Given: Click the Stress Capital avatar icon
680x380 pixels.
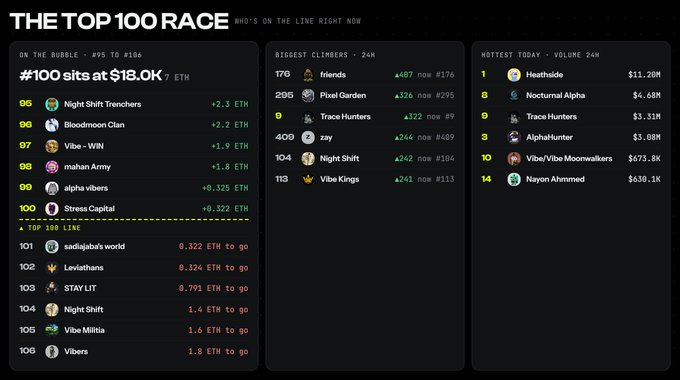Looking at the screenshot, I should 52,209.
